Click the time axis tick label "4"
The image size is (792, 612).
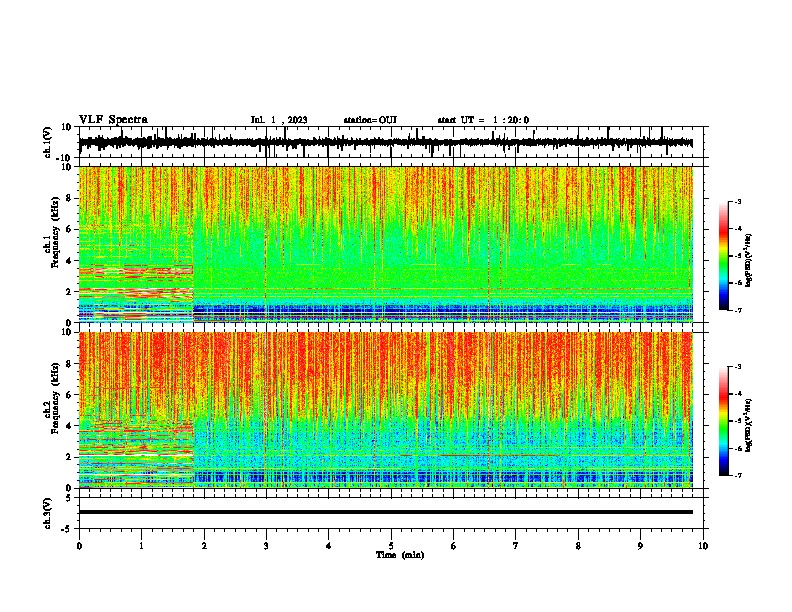pos(329,546)
